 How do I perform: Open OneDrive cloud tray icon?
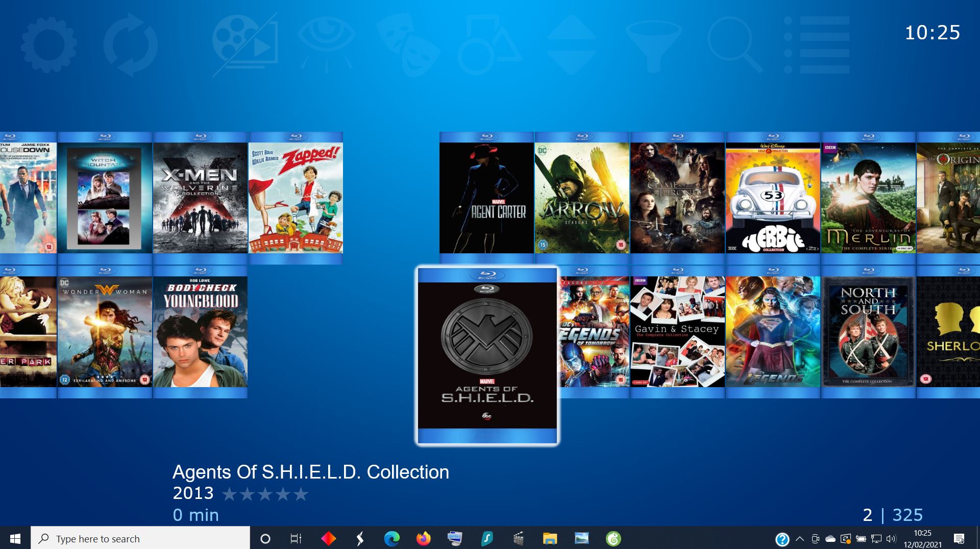830,538
